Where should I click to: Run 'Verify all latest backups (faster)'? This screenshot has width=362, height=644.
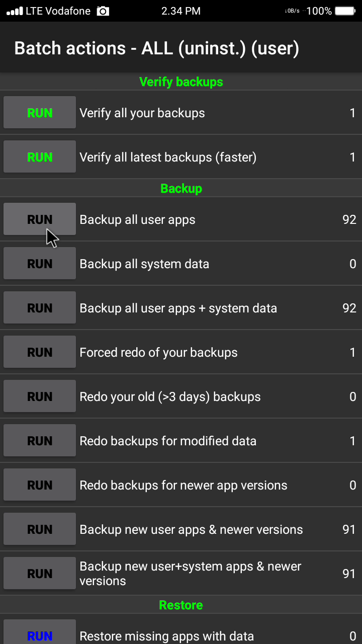[x=40, y=157]
